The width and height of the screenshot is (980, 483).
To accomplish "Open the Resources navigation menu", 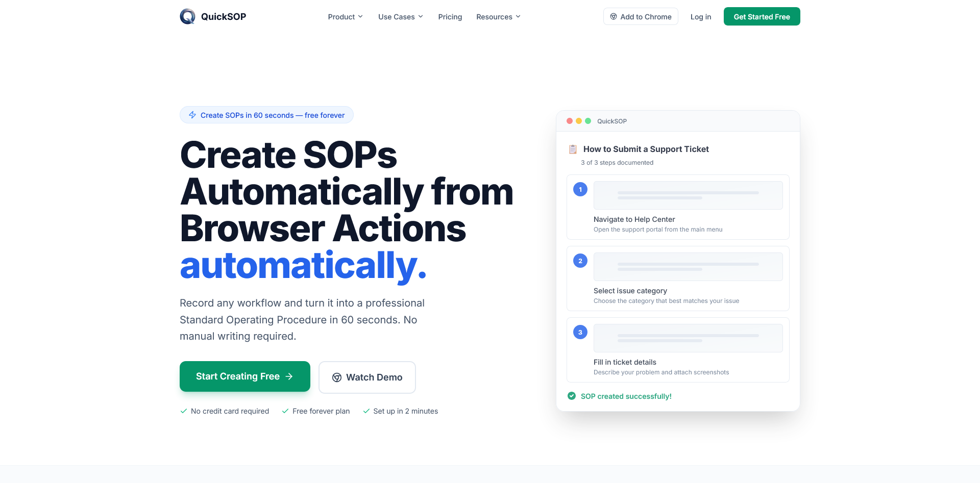I will click(499, 17).
